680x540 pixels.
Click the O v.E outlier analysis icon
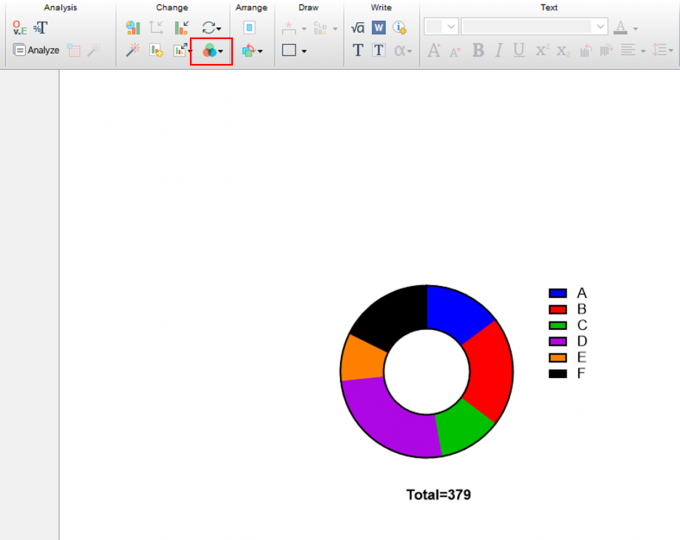tap(19, 28)
